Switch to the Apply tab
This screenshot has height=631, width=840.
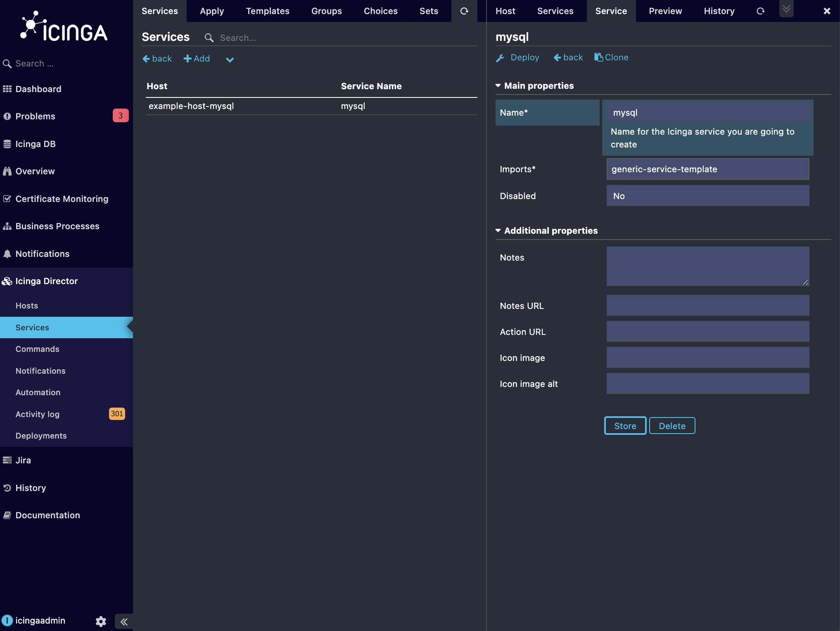[x=212, y=11]
